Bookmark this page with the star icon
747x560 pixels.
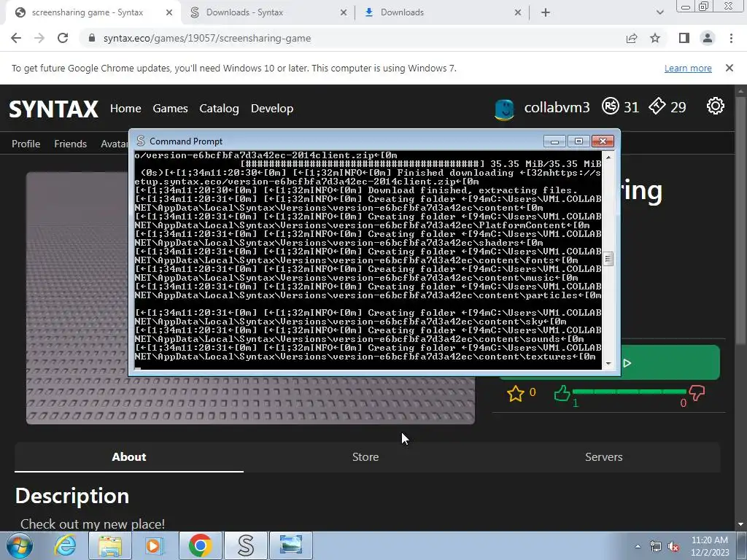click(x=655, y=38)
